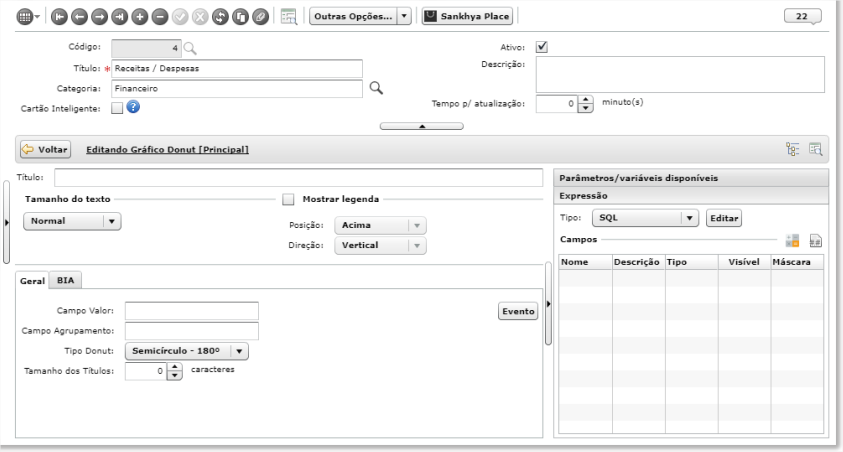Enable the Mostrar legenda checkbox

pos(288,199)
